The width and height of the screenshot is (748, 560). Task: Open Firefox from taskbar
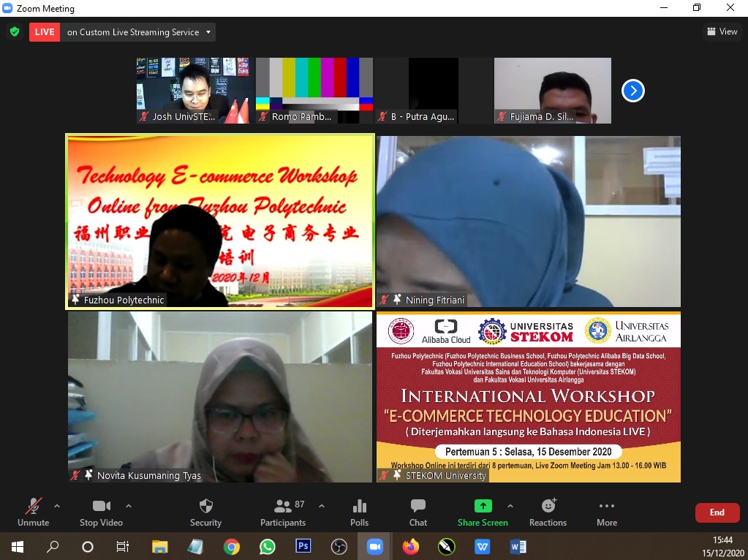(x=410, y=547)
